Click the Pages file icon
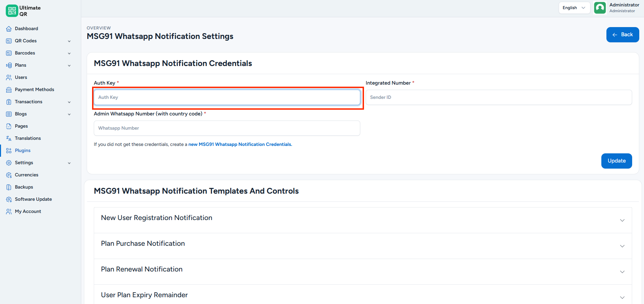Viewport: 644px width, 304px height. (x=9, y=126)
